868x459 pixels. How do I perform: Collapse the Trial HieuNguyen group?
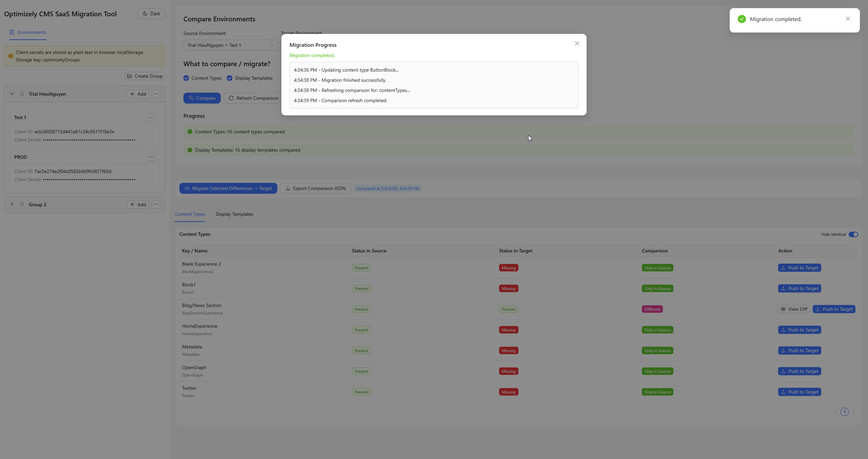pyautogui.click(x=12, y=94)
